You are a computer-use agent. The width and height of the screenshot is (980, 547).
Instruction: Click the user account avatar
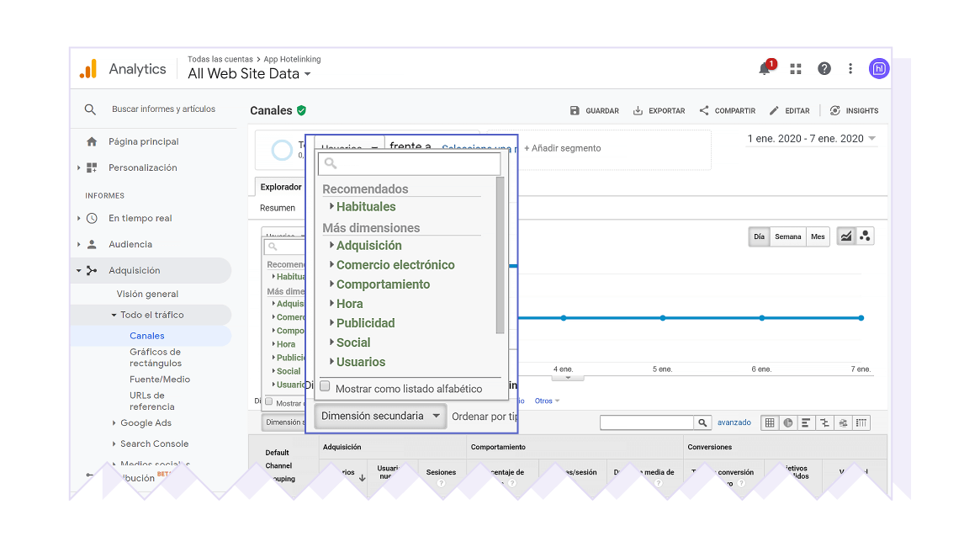tap(879, 69)
